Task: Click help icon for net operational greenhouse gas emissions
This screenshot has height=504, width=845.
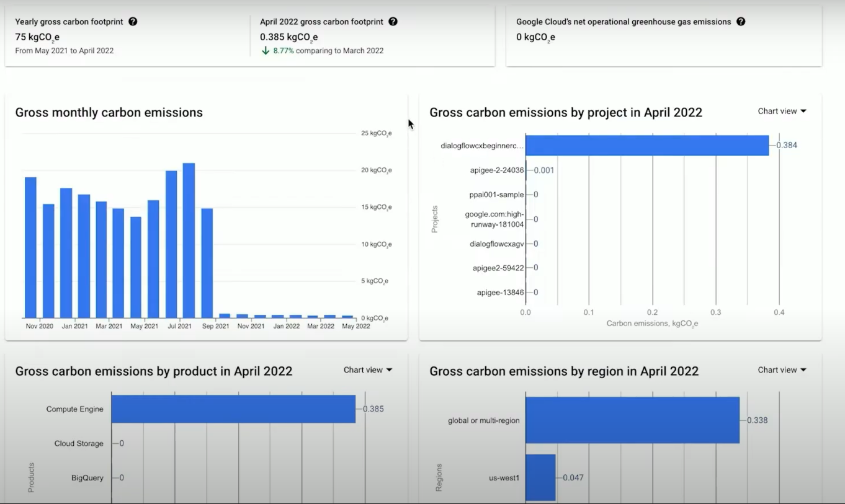Action: pyautogui.click(x=741, y=22)
